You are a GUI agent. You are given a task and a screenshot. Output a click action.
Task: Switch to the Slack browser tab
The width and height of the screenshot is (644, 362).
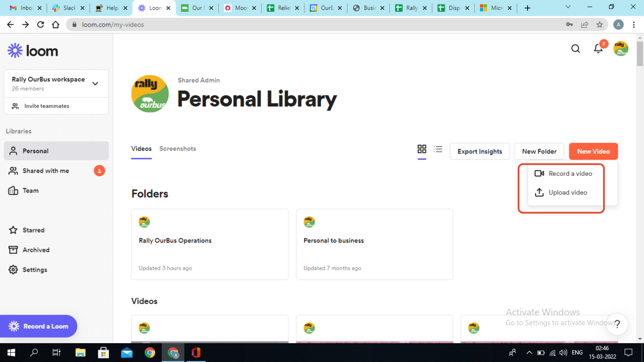(x=67, y=8)
